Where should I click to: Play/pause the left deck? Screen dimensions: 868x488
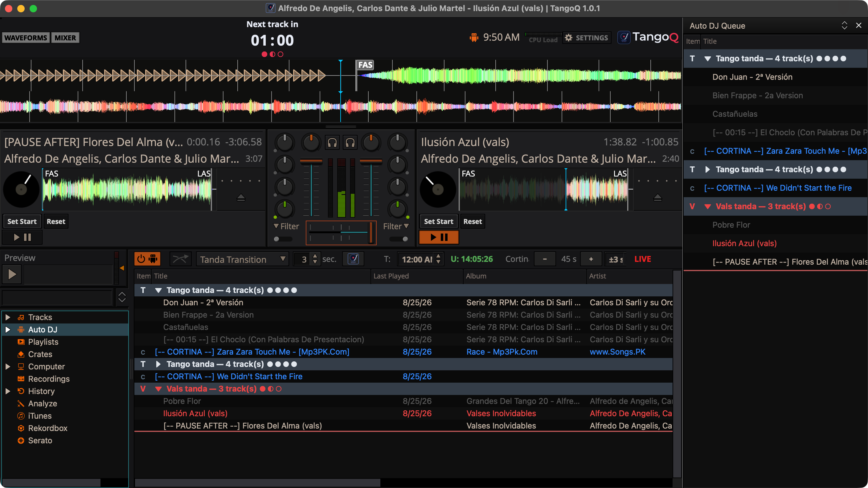22,237
